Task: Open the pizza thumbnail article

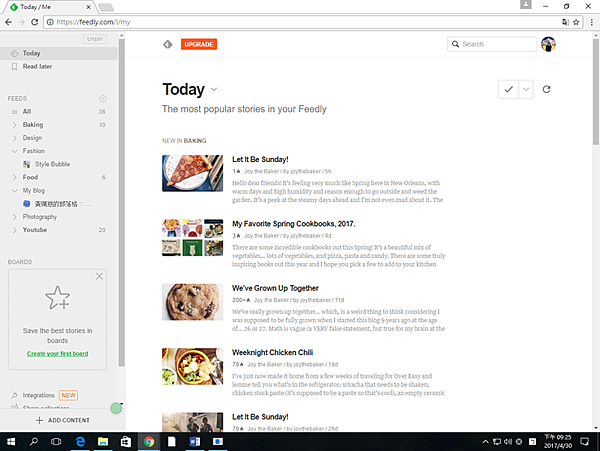Action: [x=192, y=173]
